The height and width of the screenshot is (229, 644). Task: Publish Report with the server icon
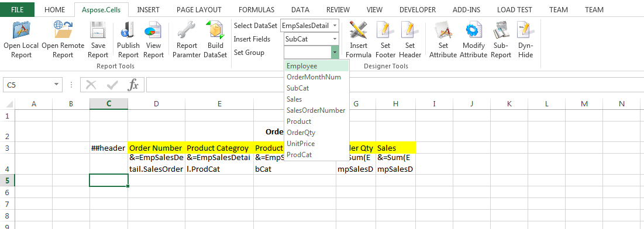click(128, 31)
